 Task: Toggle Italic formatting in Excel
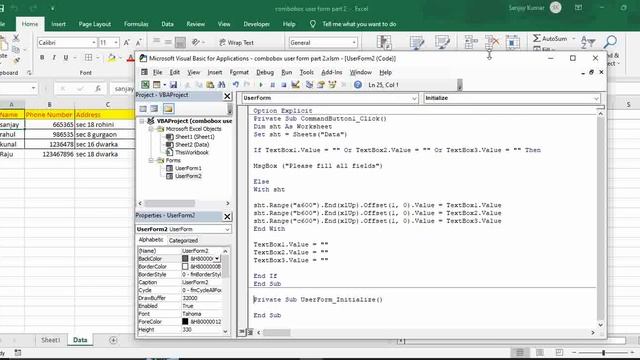point(54,58)
